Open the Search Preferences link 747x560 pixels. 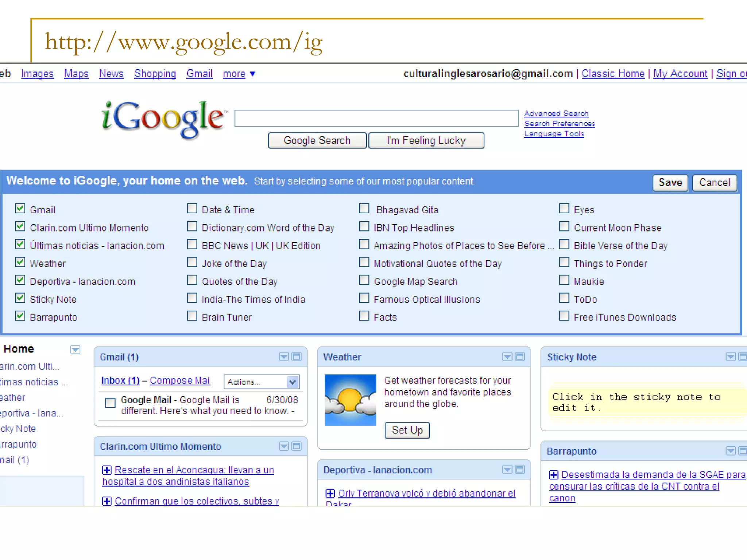point(560,124)
